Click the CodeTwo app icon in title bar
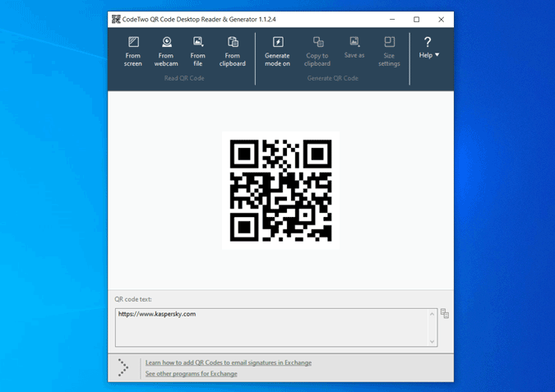The height and width of the screenshot is (392, 555). click(116, 19)
